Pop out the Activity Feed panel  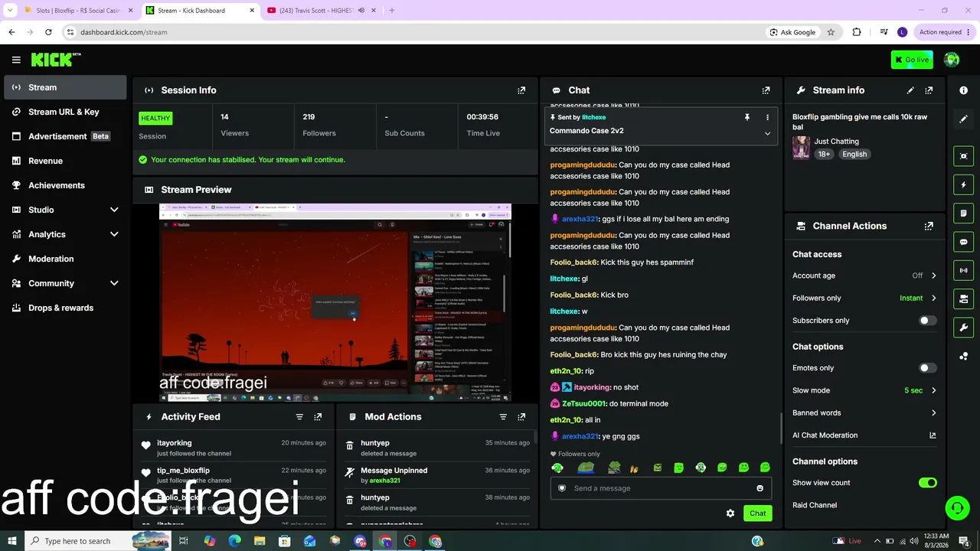click(318, 417)
